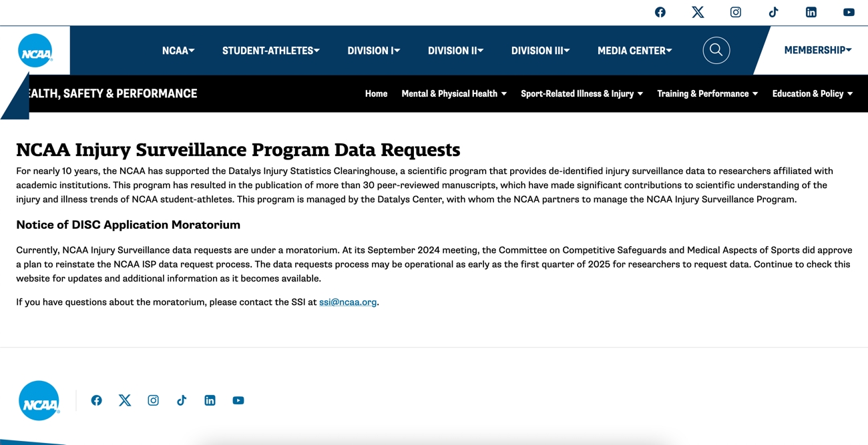
Task: Open the footer LinkedIn icon
Action: 210,400
